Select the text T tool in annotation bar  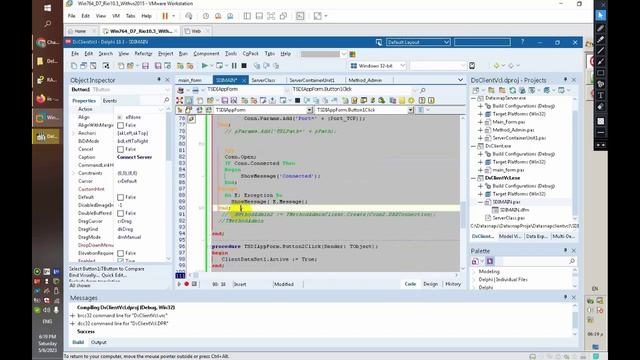click(x=600, y=96)
